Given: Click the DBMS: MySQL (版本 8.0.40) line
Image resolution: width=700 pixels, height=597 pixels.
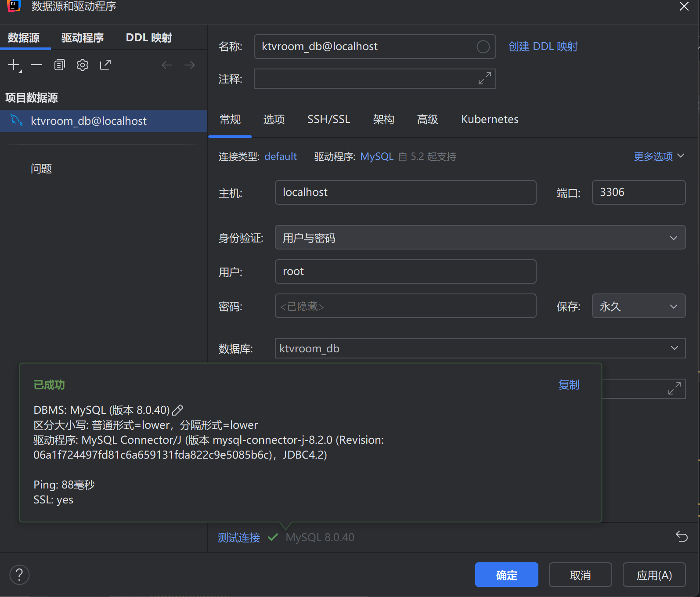Looking at the screenshot, I should [101, 410].
